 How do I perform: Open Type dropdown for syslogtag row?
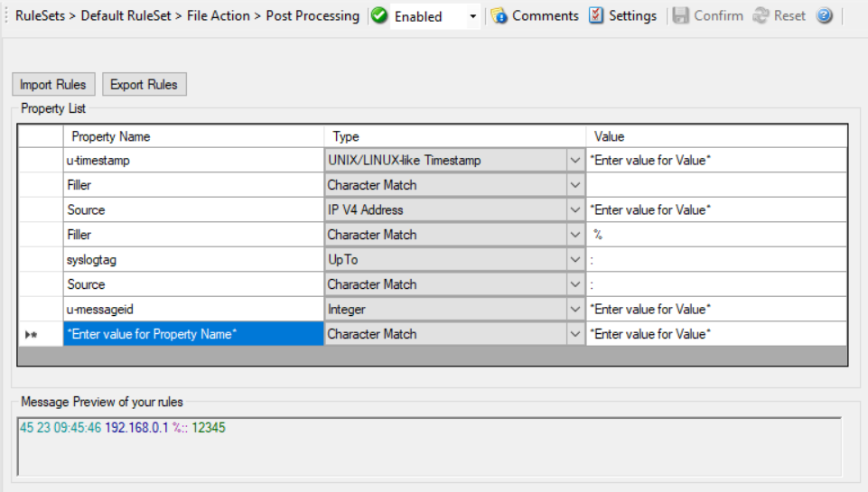tap(575, 260)
